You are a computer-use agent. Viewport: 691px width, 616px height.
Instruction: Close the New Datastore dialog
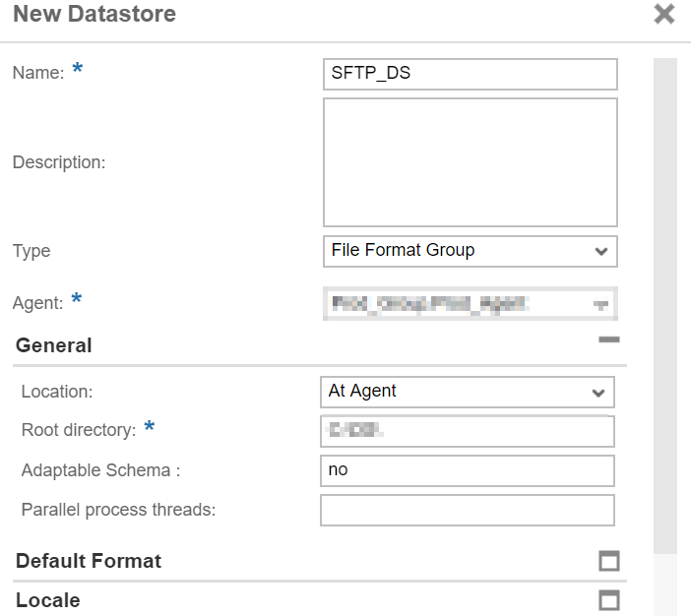click(x=664, y=15)
